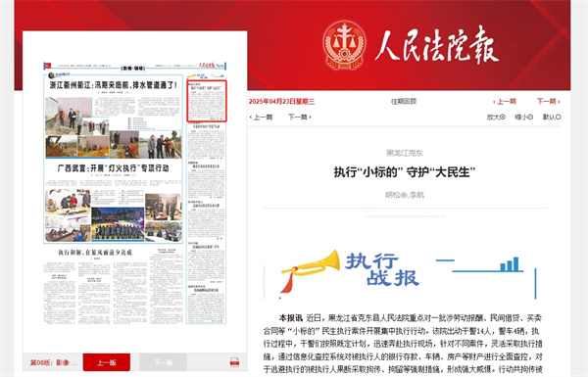Screen dimensions: 588x377
Task: Select the red-highlighted article region on page
Action: click(207, 101)
